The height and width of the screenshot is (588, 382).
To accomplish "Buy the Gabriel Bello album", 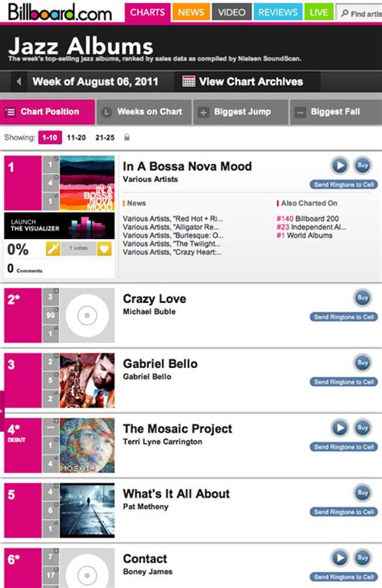I will pos(363,362).
